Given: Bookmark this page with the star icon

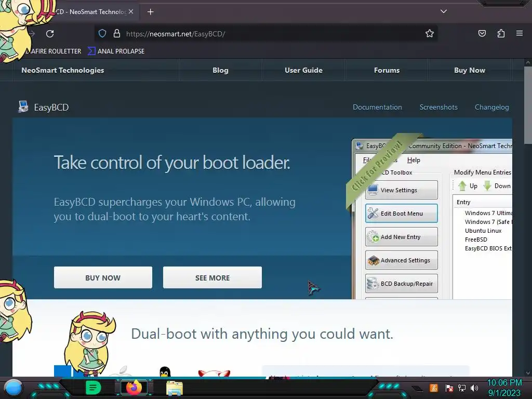Looking at the screenshot, I should click(430, 34).
